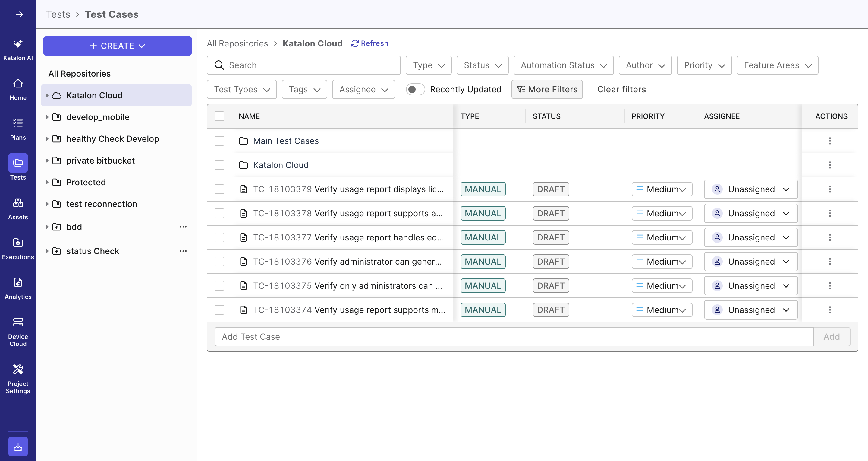Screen dimensions: 868x461
Task: Open the Author filter dropdown
Action: (x=645, y=65)
